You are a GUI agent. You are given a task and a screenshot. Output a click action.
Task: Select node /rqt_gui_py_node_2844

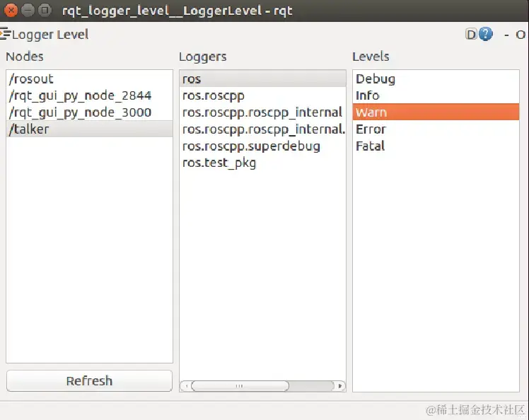click(x=89, y=95)
